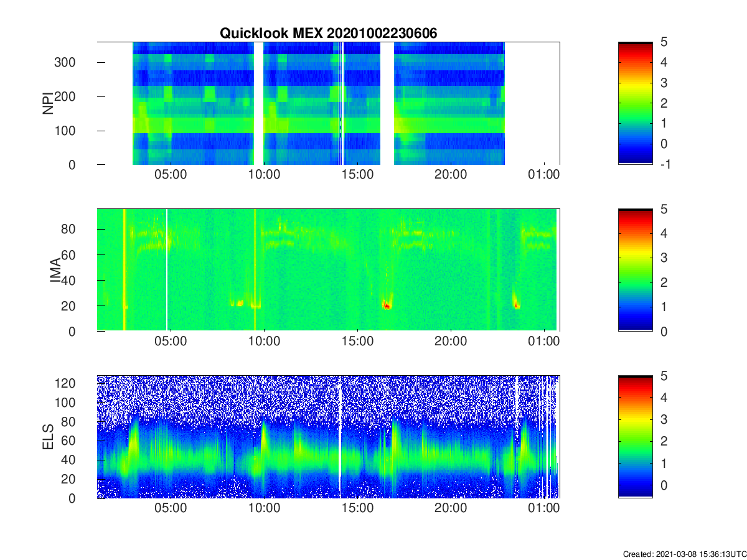Click the '20:00' tick under NPI plot
The width and height of the screenshot is (747, 560).
[451, 175]
